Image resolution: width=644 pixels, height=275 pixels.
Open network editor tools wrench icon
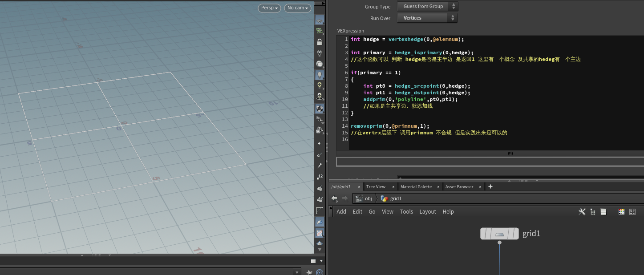click(x=582, y=212)
